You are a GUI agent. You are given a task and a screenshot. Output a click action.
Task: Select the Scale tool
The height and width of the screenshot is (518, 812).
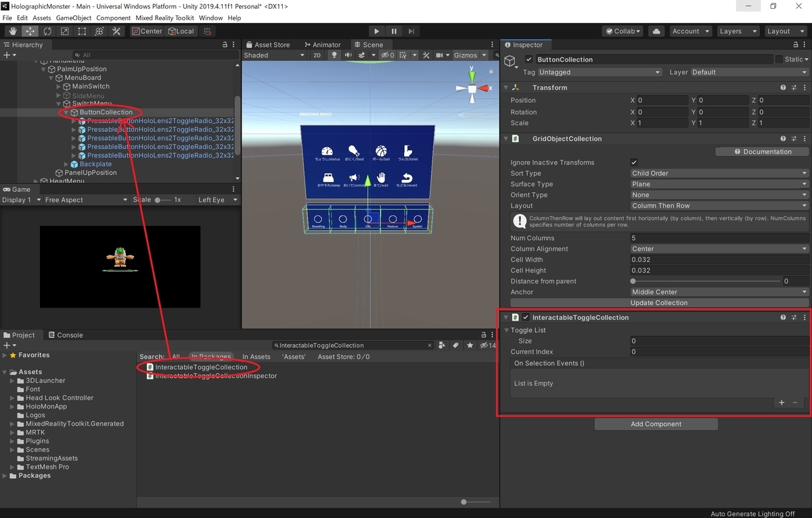[x=64, y=31]
